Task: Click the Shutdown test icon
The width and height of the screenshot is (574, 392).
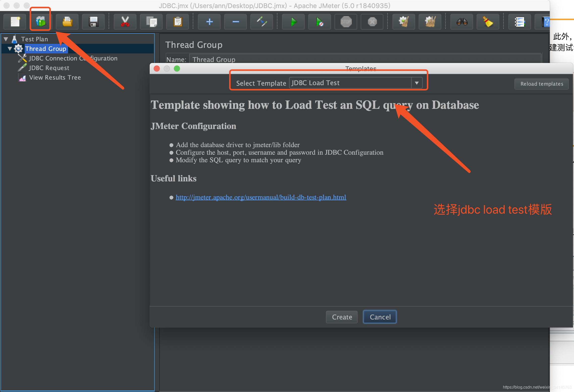Action: click(x=372, y=22)
